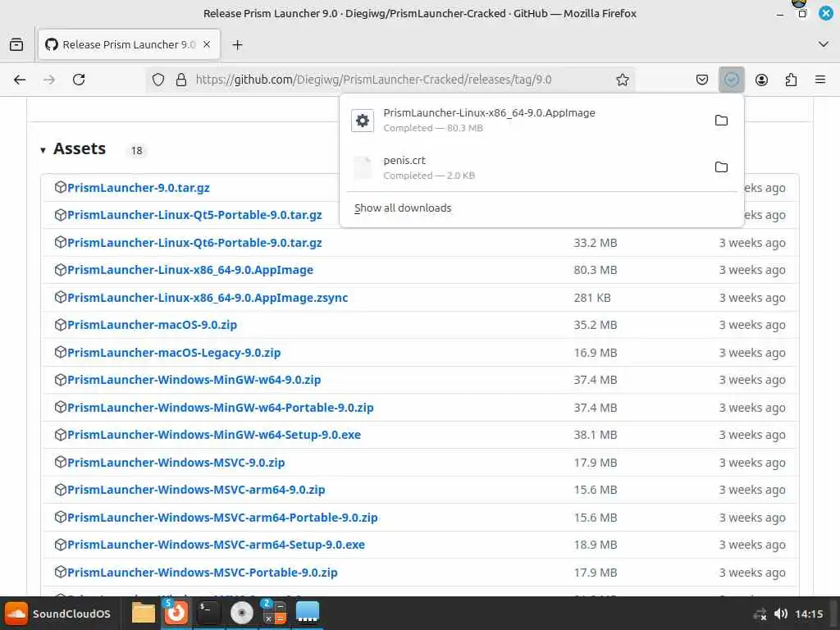Download PrismLauncher-Linux-Qt5-Portable-9.0.tar.gz
Viewport: 840px width, 630px height.
[194, 216]
